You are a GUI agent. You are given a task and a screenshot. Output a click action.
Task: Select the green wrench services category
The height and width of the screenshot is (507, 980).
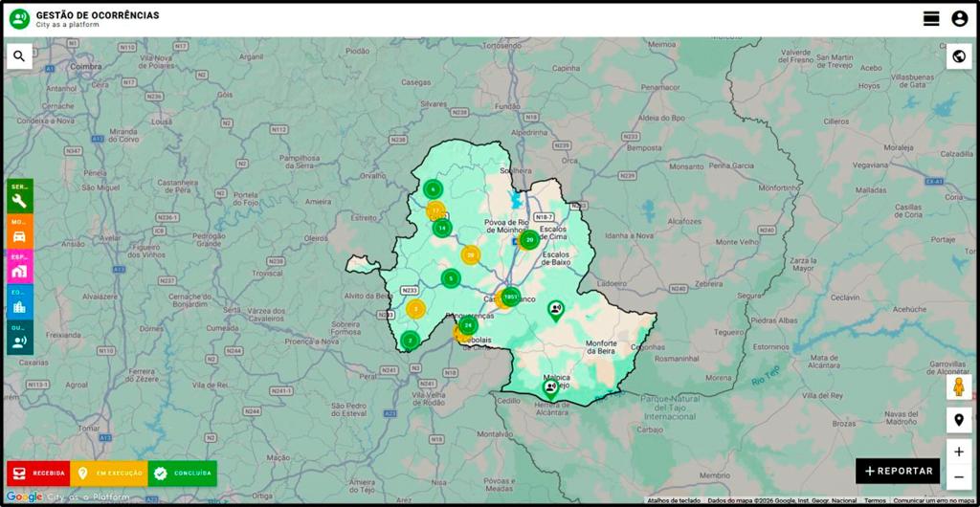[x=19, y=196]
